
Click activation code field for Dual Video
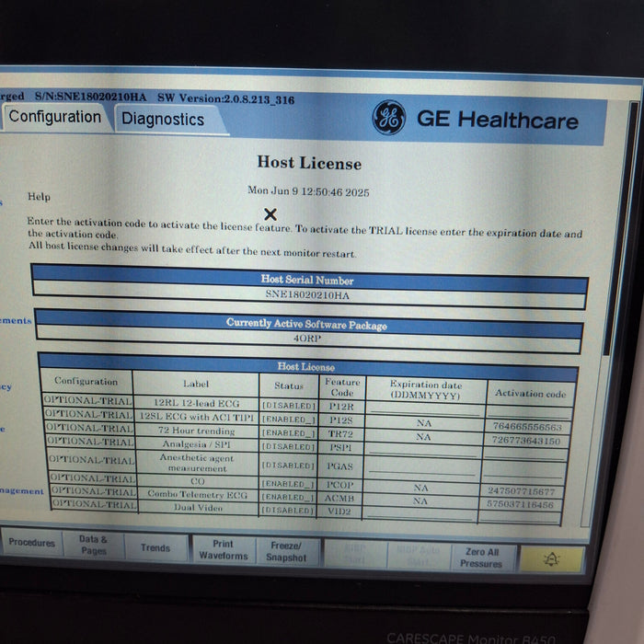(520, 517)
